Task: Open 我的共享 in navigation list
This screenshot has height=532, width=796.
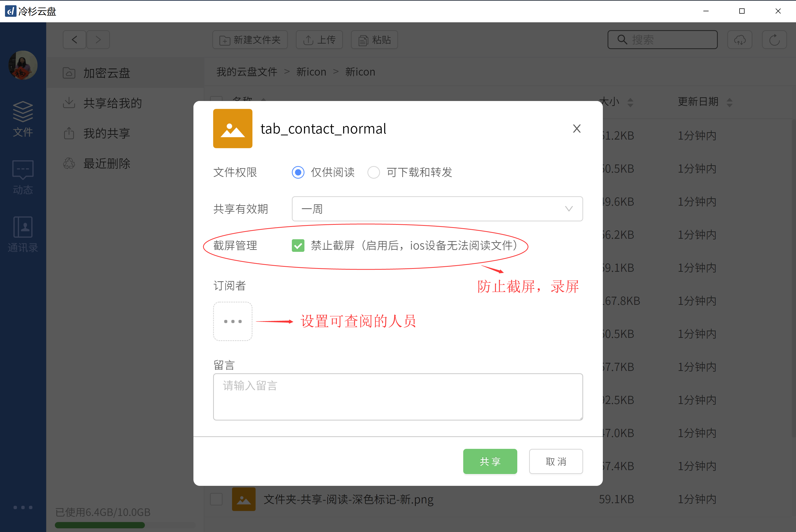Action: pos(107,133)
